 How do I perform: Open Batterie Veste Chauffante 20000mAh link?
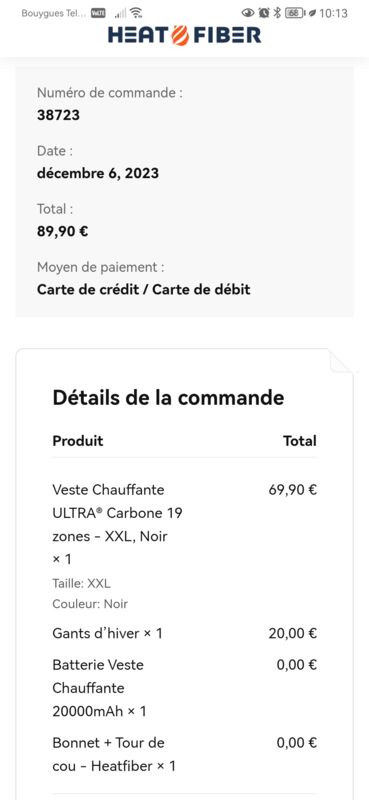[98, 688]
